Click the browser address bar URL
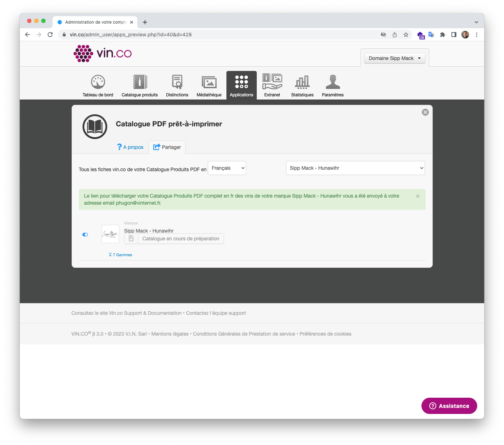 pyautogui.click(x=130, y=35)
